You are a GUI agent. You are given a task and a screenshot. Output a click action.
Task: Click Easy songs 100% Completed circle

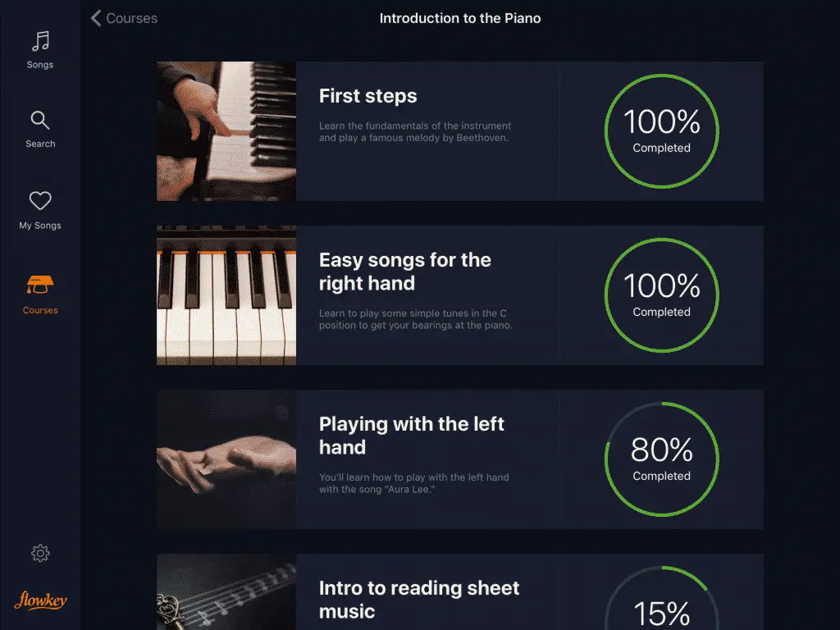662,295
